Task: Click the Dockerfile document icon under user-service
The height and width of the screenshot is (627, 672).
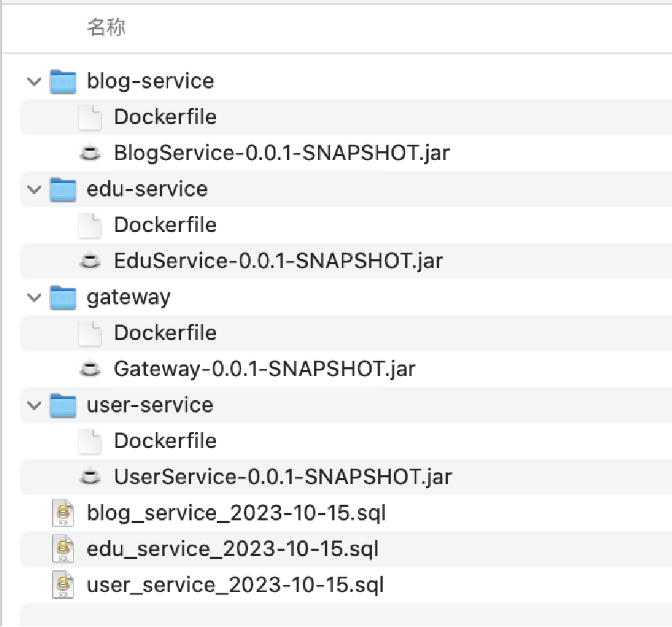Action: tap(90, 441)
